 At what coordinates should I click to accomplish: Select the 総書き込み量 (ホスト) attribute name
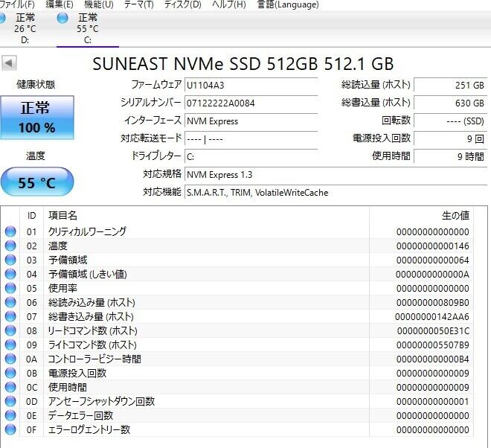(x=91, y=316)
